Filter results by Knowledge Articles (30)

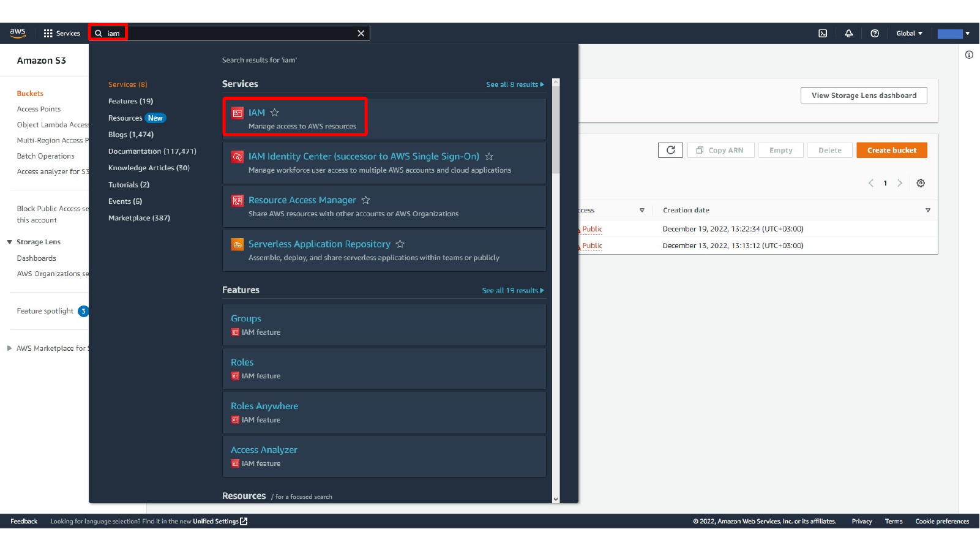click(149, 168)
